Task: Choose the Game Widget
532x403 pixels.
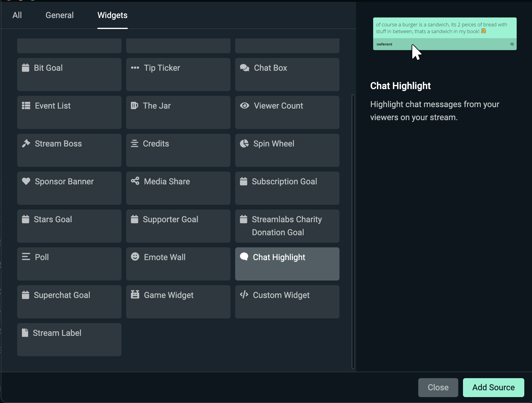Action: [x=178, y=302]
